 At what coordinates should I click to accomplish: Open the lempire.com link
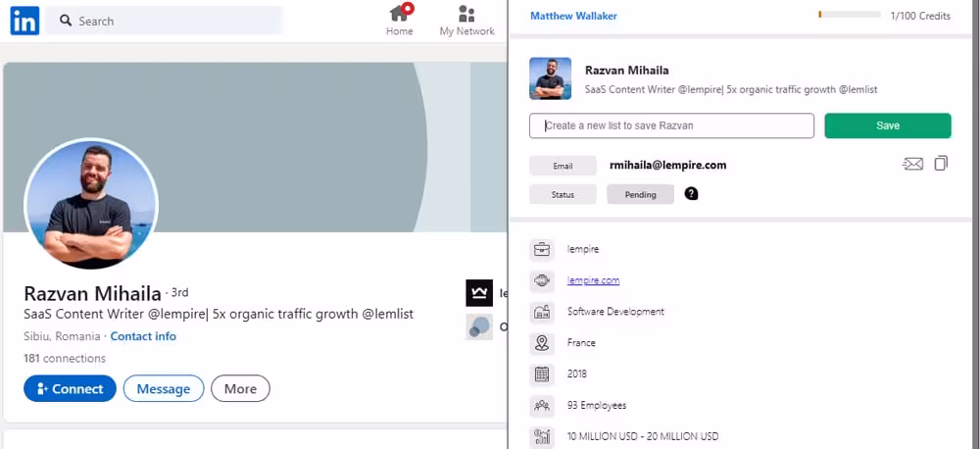[593, 280]
